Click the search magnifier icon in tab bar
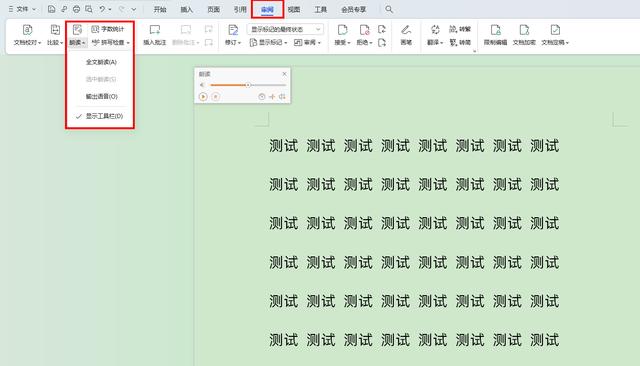 (389, 9)
